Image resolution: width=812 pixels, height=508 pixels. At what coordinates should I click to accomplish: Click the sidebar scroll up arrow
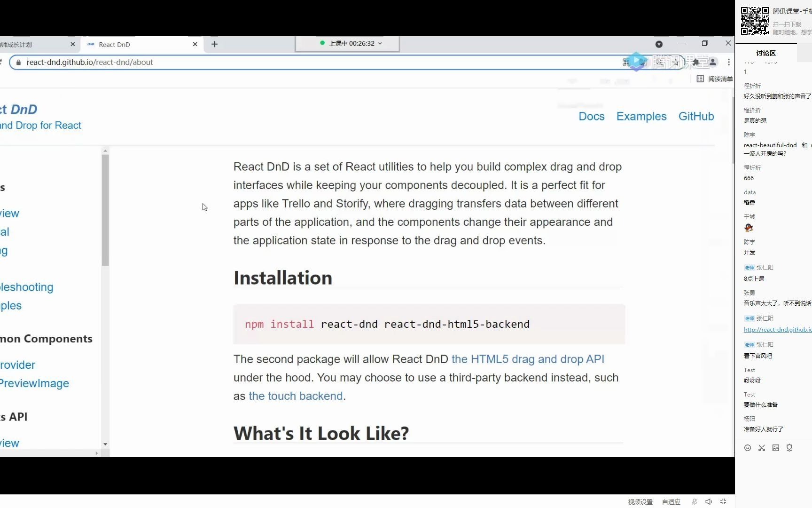pos(105,151)
